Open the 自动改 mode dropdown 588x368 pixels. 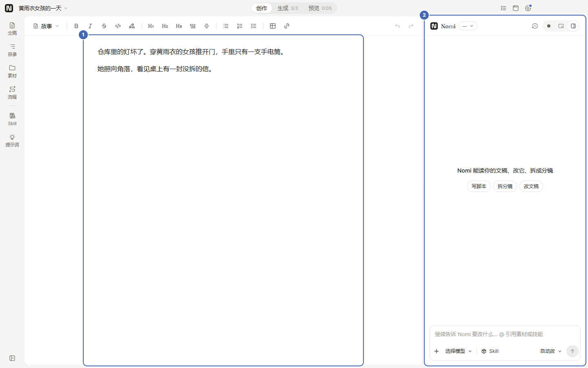[551, 351]
